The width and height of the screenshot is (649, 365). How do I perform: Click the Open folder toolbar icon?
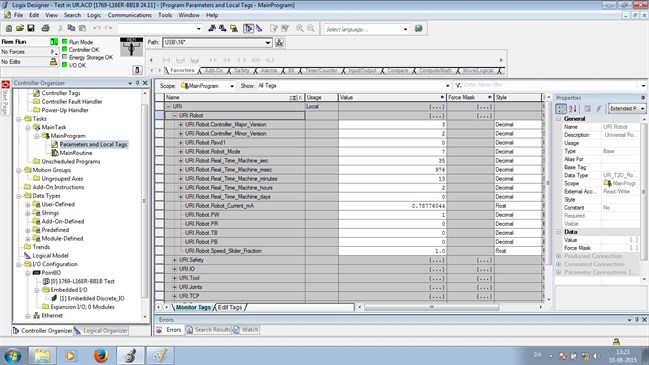point(20,28)
